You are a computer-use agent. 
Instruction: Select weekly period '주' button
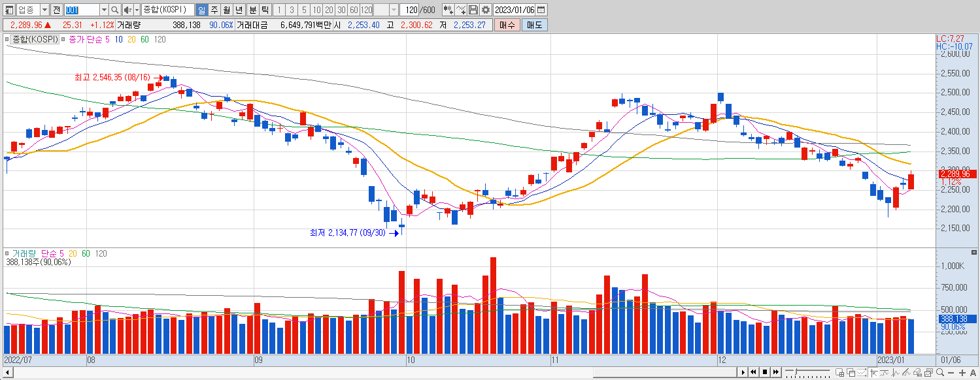[214, 10]
